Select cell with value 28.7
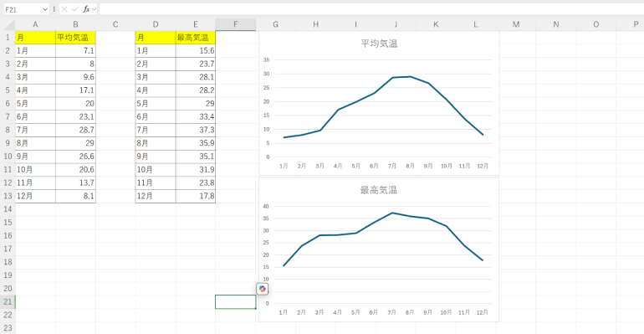This screenshot has width=644, height=334. [x=75, y=130]
